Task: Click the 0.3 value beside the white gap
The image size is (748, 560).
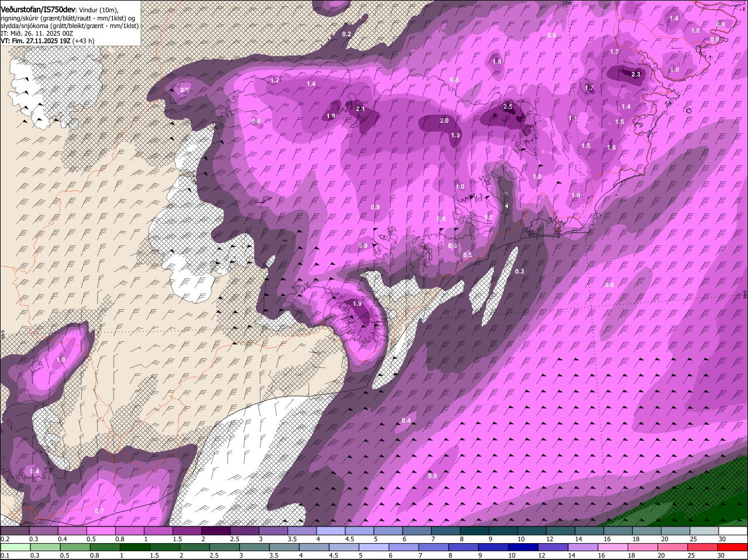Action: click(x=520, y=271)
